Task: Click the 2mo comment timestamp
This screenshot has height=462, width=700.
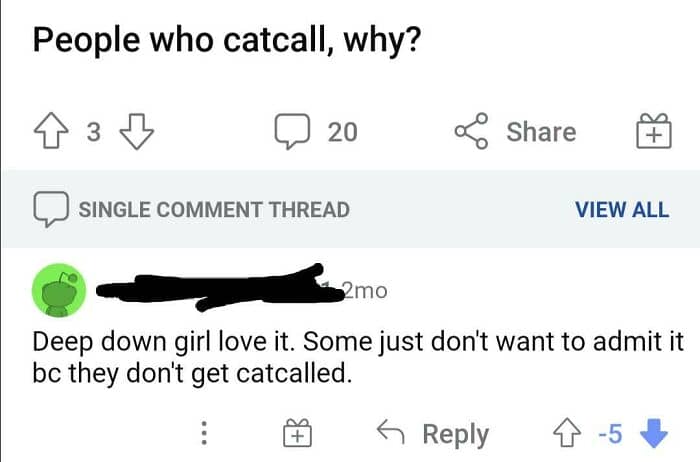Action: click(x=363, y=291)
